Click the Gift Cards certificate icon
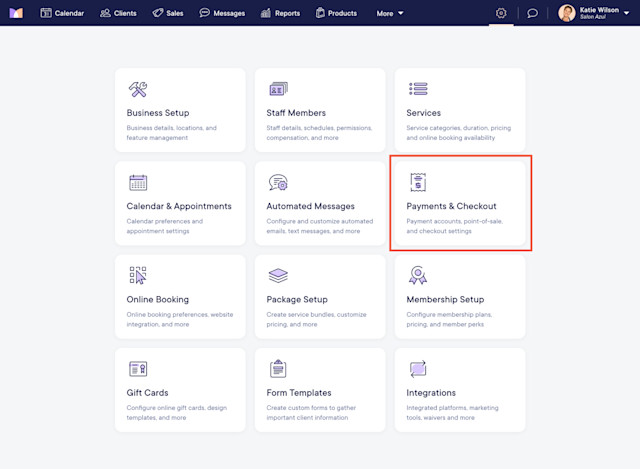640x469 pixels. pos(138,369)
